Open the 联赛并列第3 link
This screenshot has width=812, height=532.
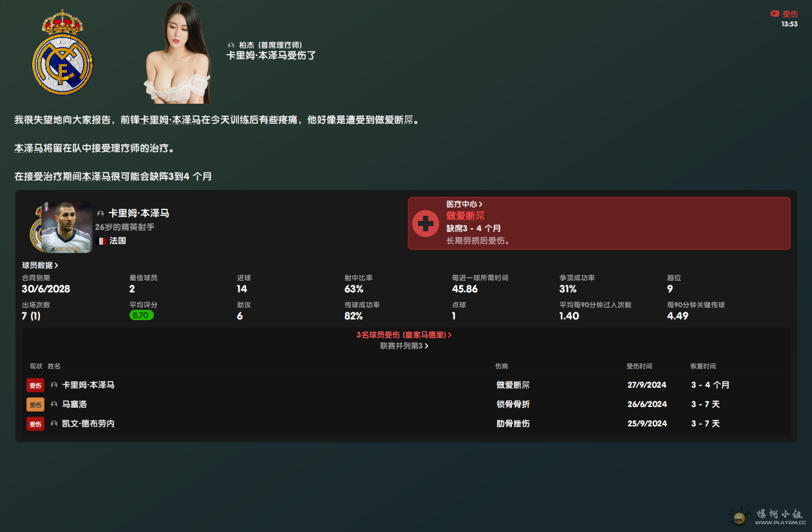(404, 346)
